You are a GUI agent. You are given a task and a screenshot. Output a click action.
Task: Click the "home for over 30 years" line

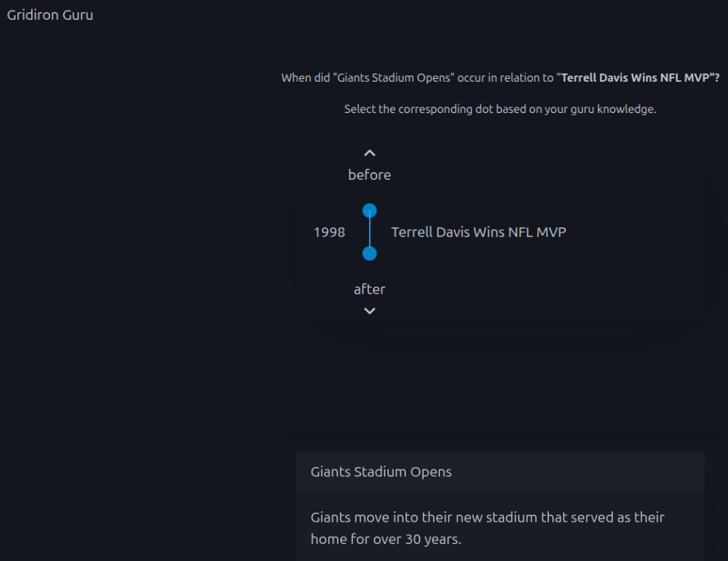386,539
